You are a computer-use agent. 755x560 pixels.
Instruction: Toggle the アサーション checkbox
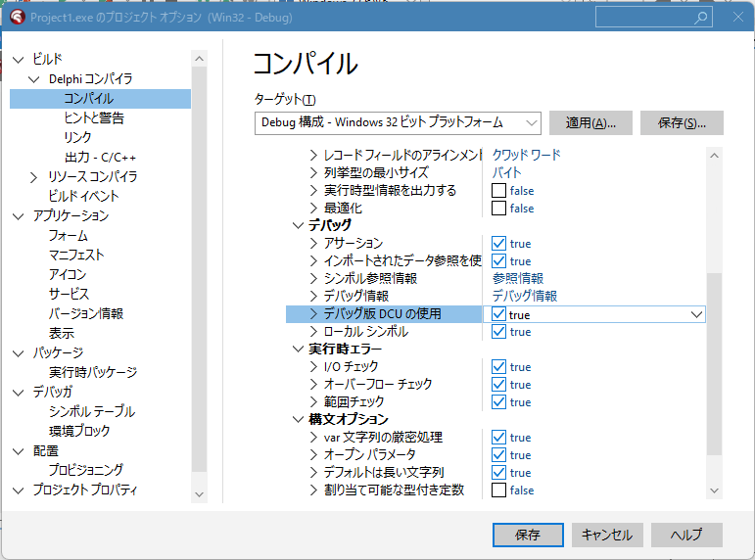(x=499, y=244)
